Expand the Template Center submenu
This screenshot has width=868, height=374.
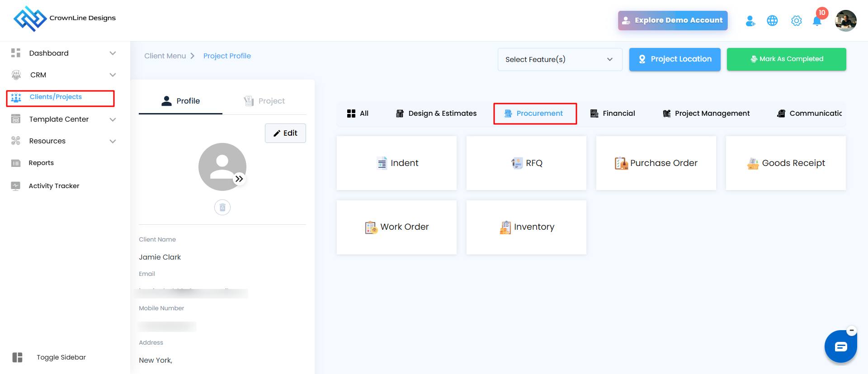coord(113,119)
